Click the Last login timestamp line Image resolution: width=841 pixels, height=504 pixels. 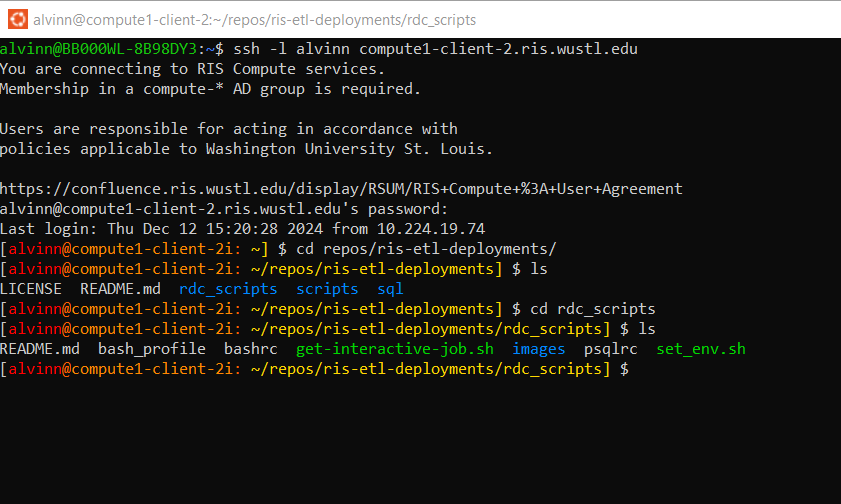242,229
